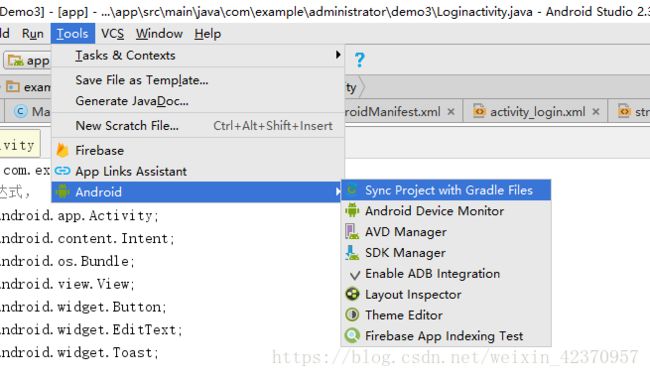Open Android Device Monitor
The height and width of the screenshot is (377, 650).
pos(446,211)
